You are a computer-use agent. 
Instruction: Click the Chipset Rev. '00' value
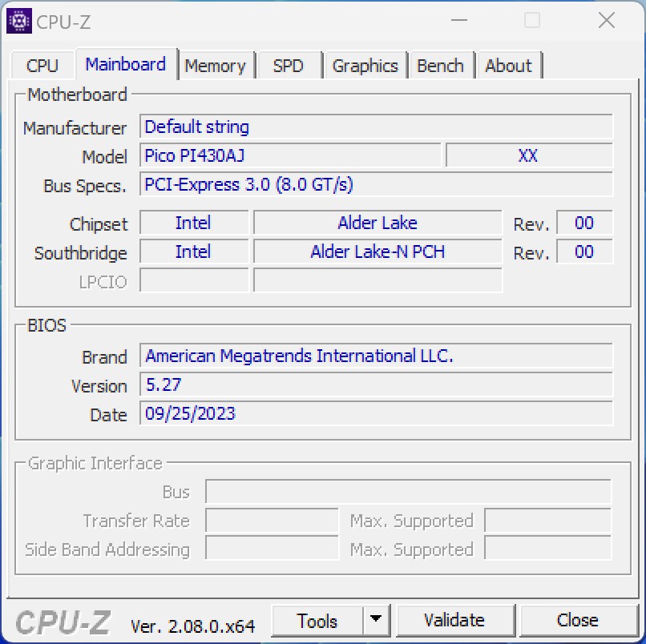click(x=584, y=223)
